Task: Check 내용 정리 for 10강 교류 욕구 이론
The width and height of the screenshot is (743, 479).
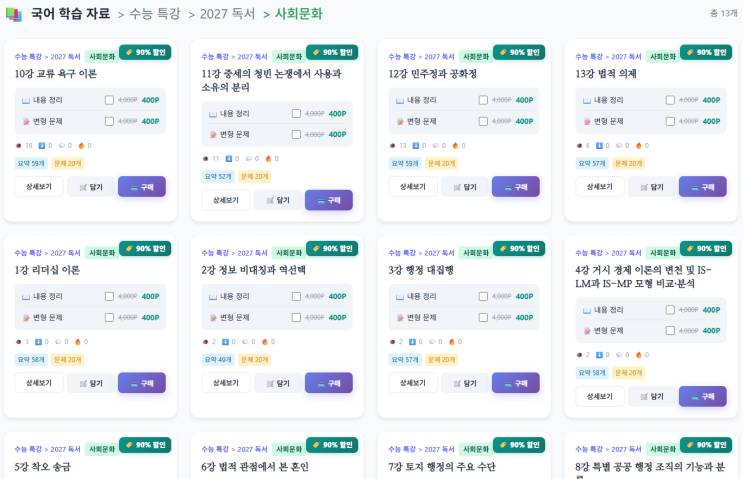Action: 109,100
